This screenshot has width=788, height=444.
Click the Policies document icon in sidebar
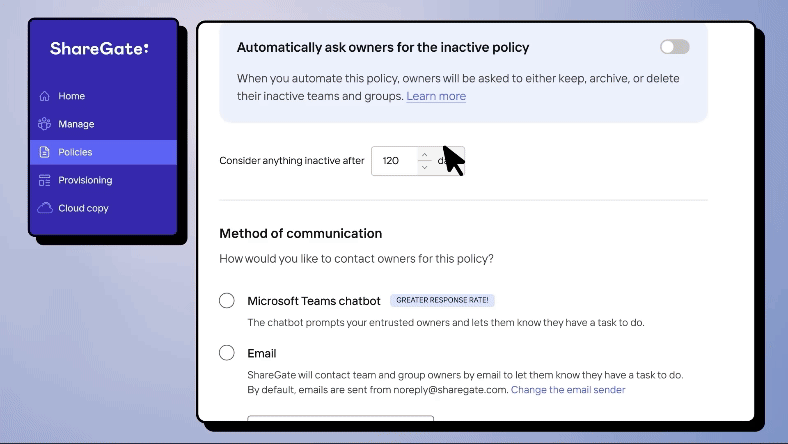tap(44, 152)
